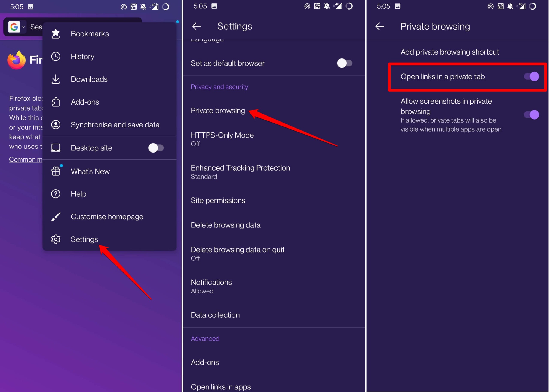
Task: Open Notifications setting
Action: point(274,286)
